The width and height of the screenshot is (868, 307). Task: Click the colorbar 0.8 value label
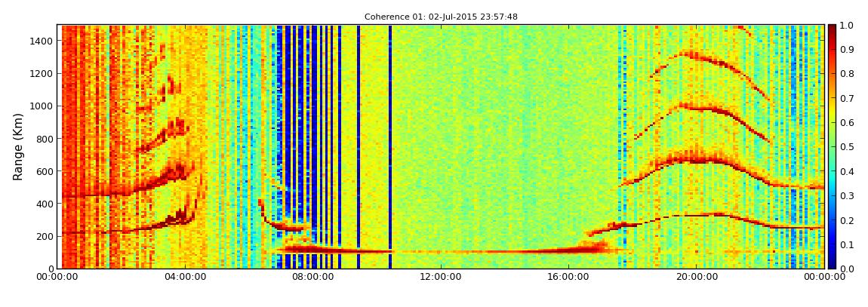846,74
